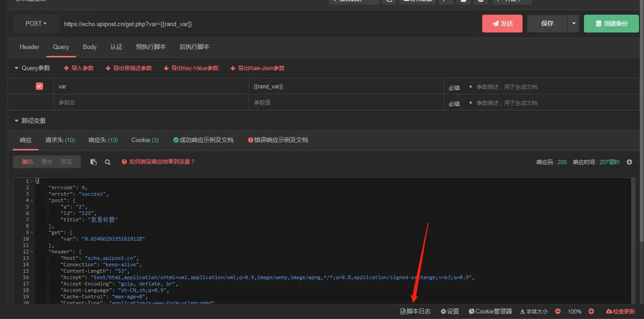This screenshot has width=644, height=319.
Task: Open 脚本日志 in the status bar
Action: point(415,311)
